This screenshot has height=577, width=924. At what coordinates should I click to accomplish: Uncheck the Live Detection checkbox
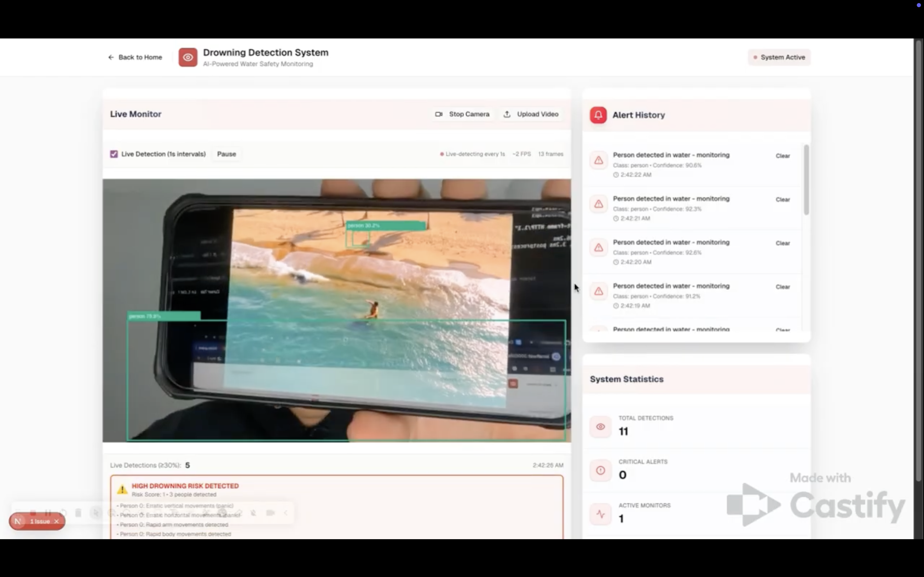pos(114,154)
